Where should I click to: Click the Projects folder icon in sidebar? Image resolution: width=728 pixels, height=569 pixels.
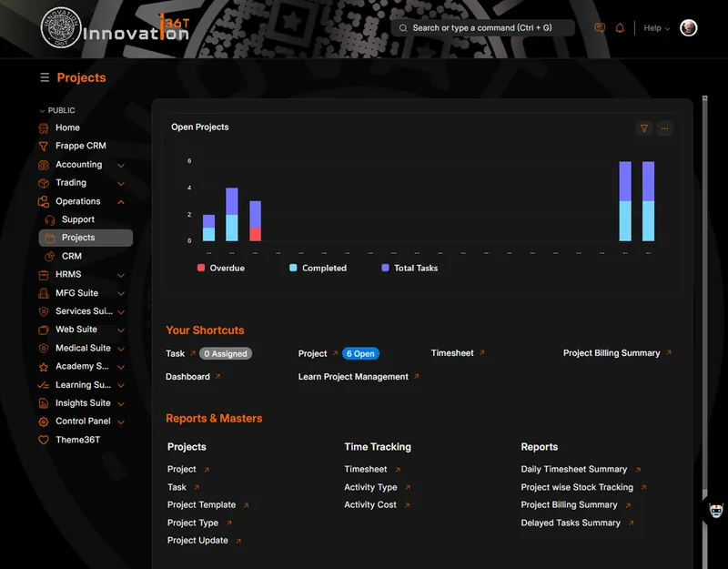[50, 238]
